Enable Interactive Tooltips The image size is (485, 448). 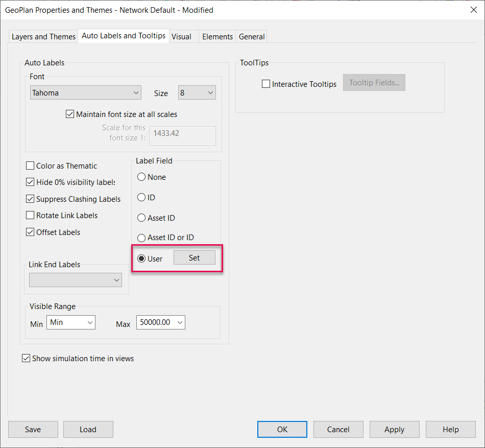click(265, 83)
